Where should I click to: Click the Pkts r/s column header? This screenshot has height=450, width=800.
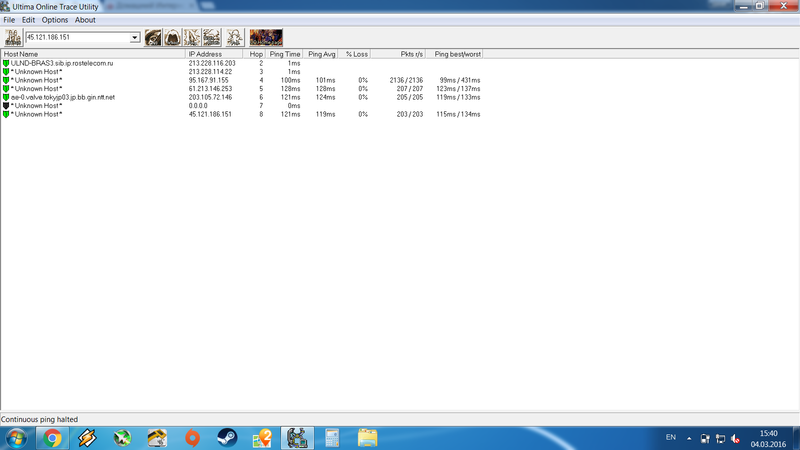398,54
